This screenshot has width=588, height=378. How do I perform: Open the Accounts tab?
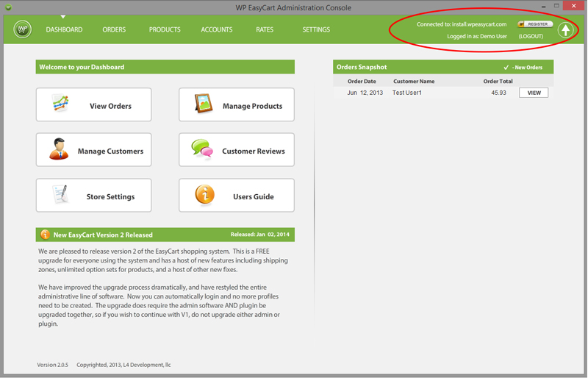tap(217, 29)
